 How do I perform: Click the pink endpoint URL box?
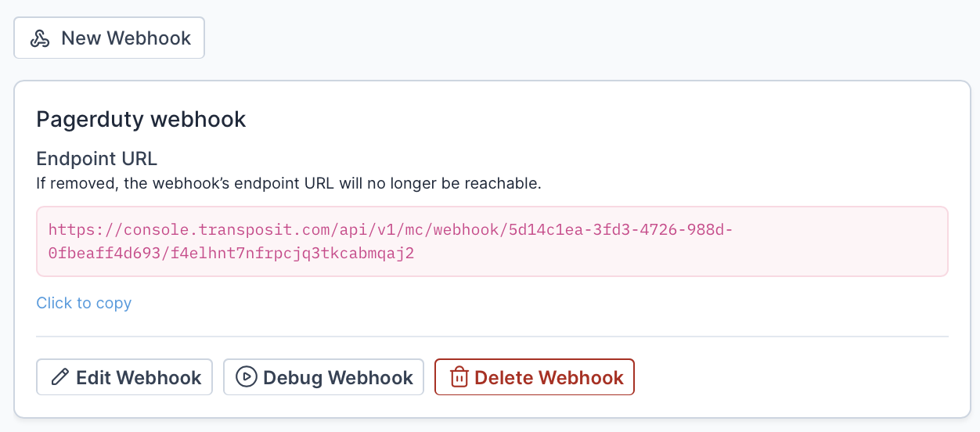[822, 242]
